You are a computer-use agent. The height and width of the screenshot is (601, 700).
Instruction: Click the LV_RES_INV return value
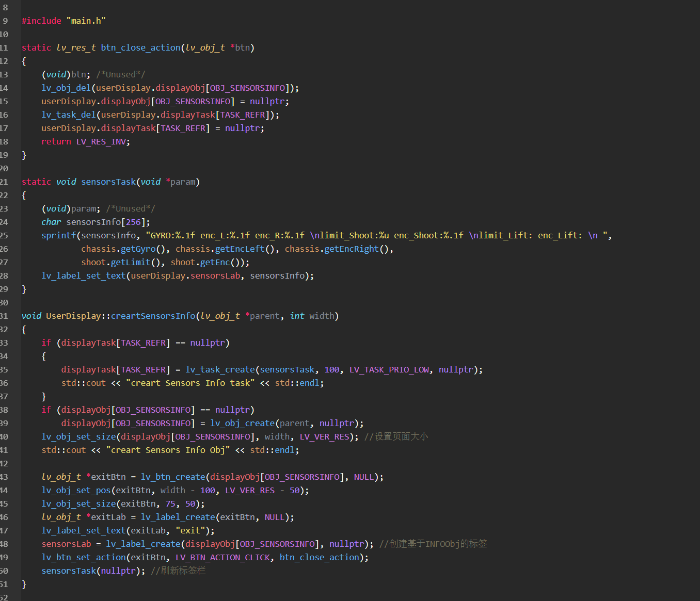(101, 141)
